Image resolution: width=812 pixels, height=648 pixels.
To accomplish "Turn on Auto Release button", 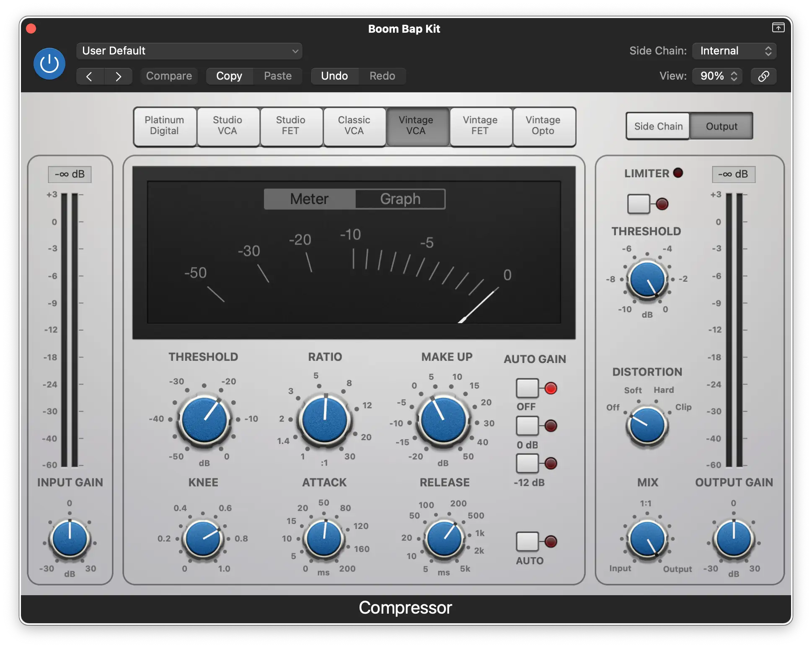I will tap(527, 541).
